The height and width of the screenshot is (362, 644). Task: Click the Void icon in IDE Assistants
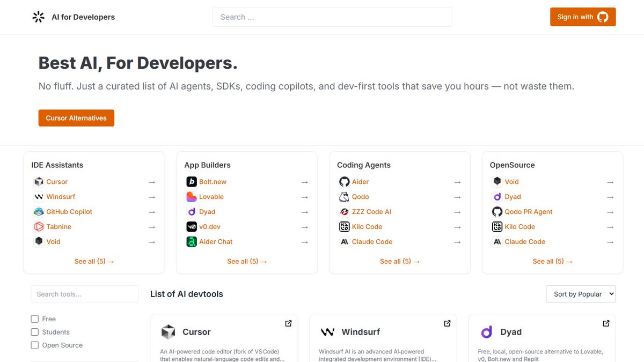tap(39, 242)
